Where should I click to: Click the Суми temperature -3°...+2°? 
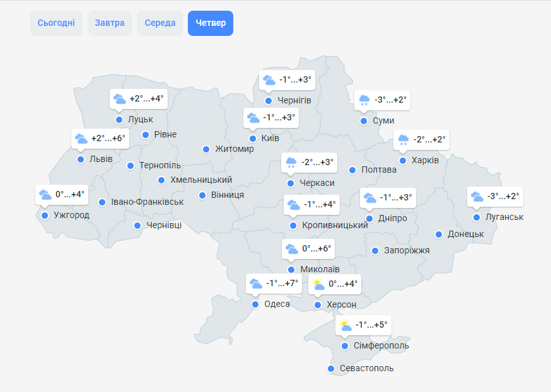tap(390, 100)
